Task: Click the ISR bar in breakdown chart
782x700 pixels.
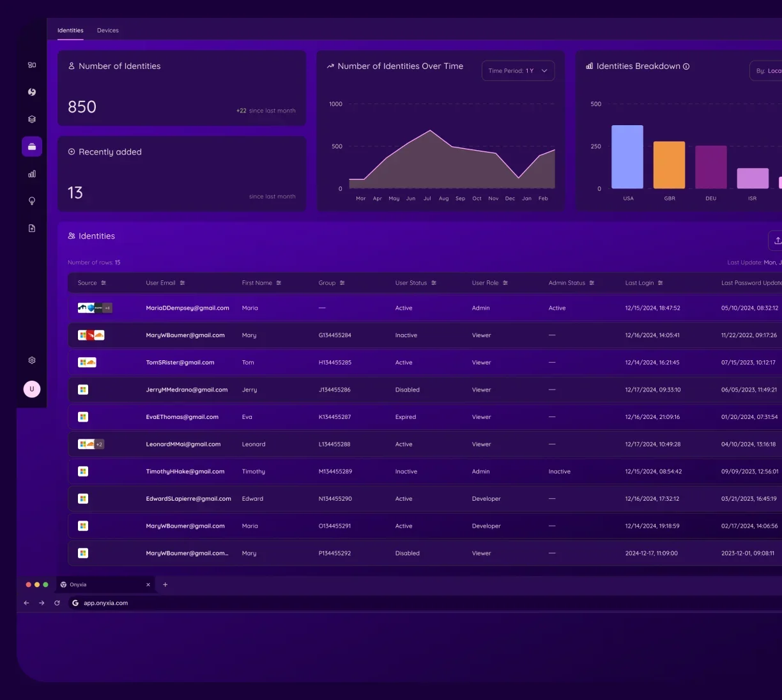Action: click(x=753, y=178)
